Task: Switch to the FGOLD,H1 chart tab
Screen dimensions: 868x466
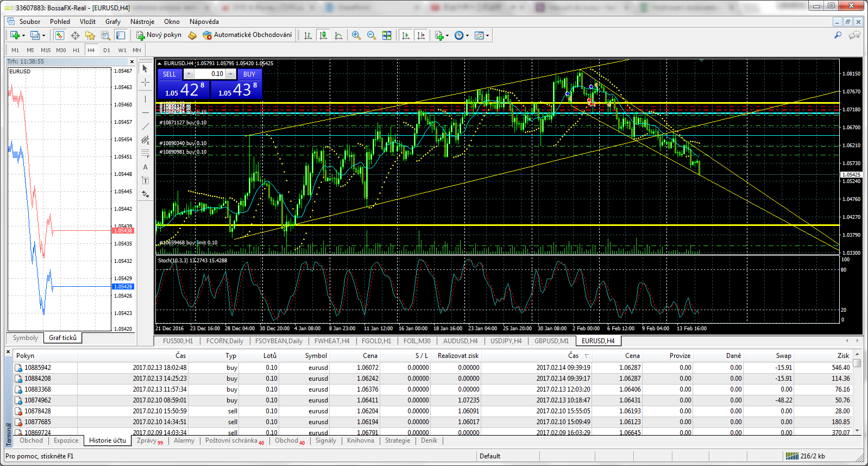Action: click(376, 341)
